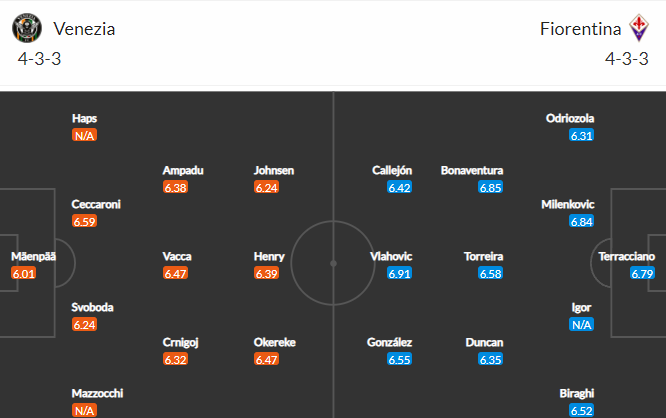666x418 pixels.
Task: Click Biraghi's 6.52 rating badge
Action: click(581, 410)
